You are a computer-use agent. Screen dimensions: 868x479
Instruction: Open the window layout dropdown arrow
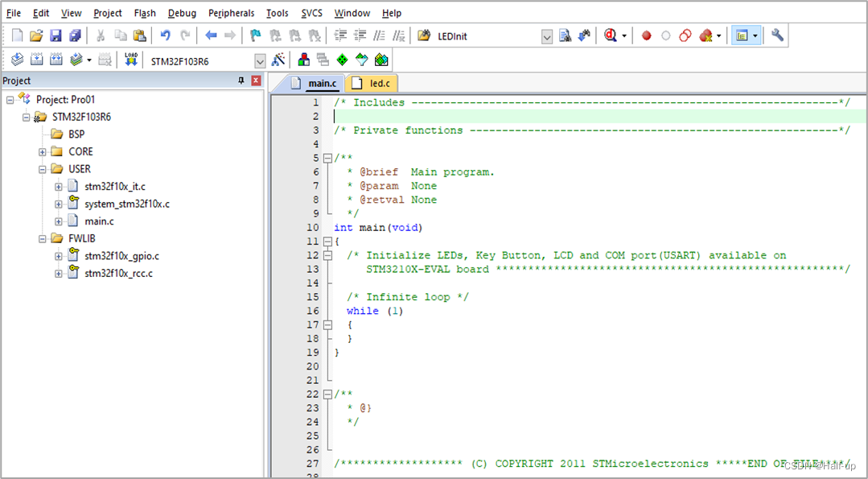[x=755, y=36]
